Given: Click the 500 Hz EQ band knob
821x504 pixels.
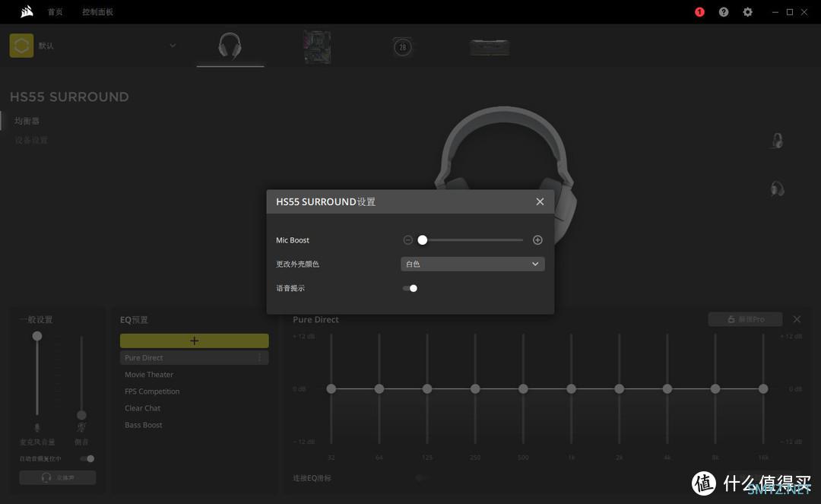Looking at the screenshot, I should point(523,389).
